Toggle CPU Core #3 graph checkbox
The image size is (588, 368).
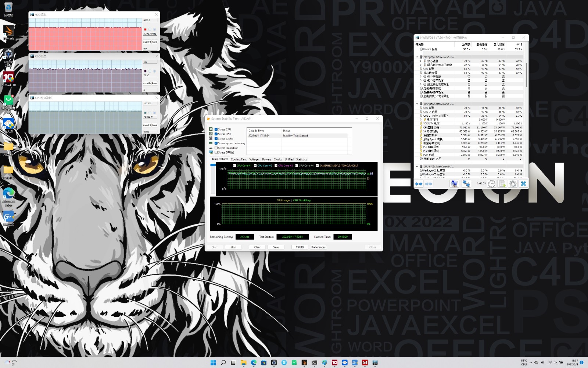click(x=276, y=166)
